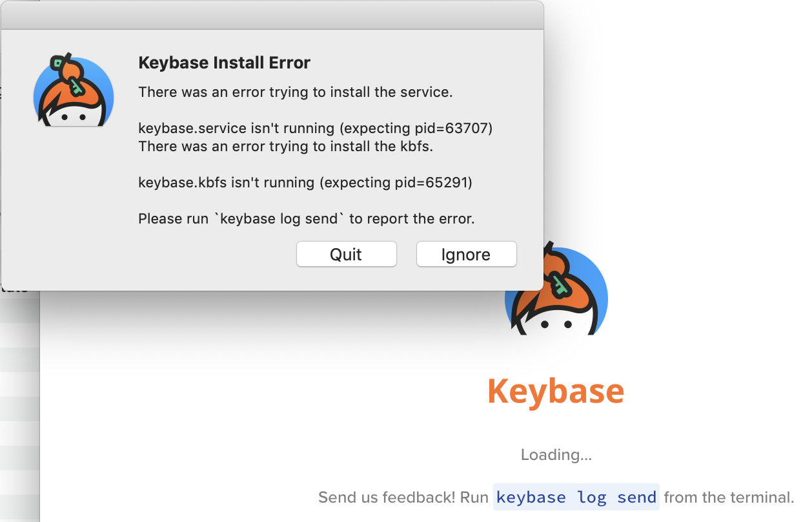Click the Quit button in the error dialog

click(347, 254)
